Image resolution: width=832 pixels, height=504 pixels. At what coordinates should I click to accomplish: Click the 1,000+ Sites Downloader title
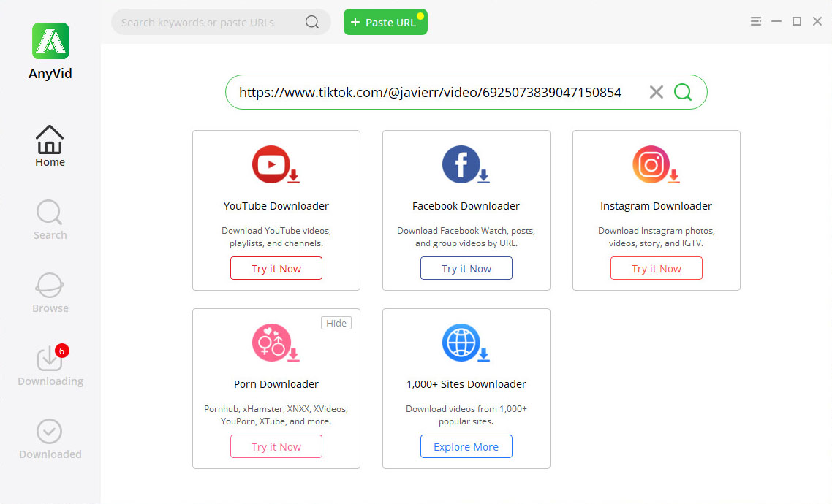[466, 383]
